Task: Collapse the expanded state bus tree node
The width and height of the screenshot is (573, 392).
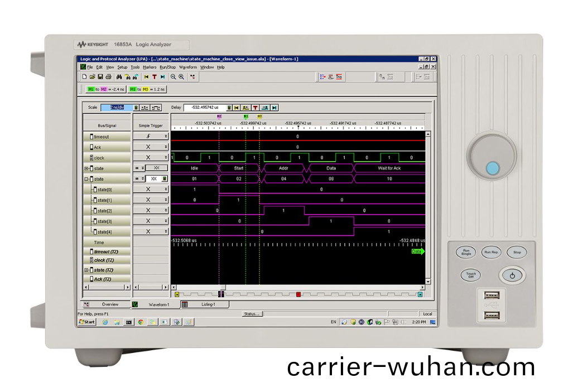Action: tap(86, 179)
